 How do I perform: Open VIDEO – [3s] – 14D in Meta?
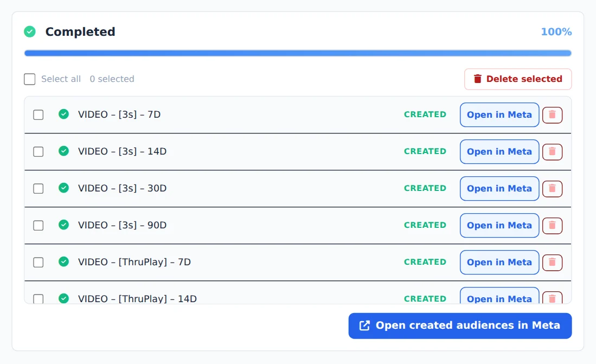click(x=499, y=152)
